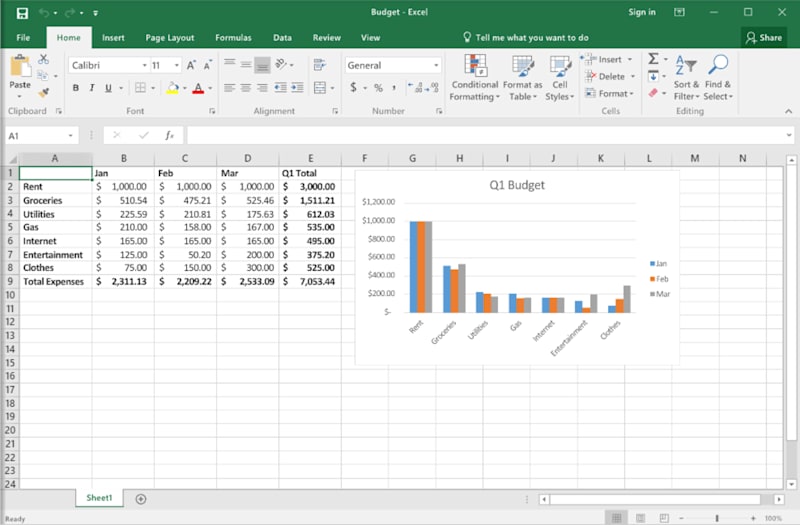Click the Save icon in title bar

pos(22,13)
